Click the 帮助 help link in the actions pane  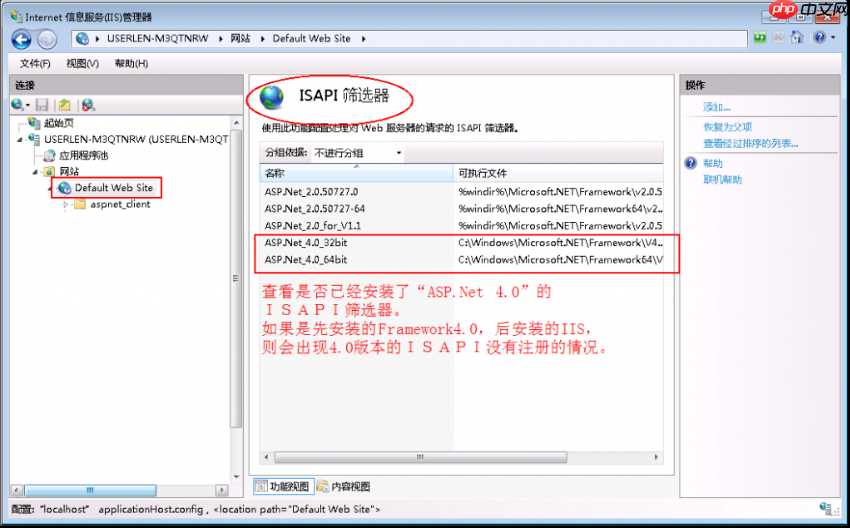point(713,163)
